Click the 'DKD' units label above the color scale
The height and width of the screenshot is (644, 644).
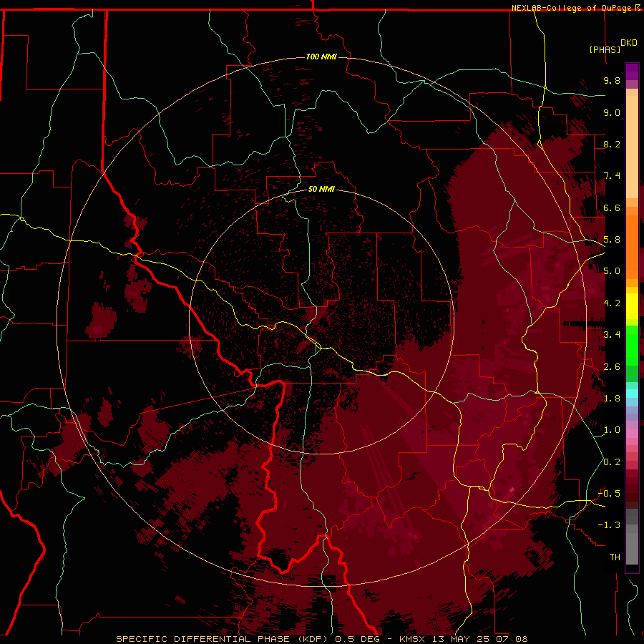(x=629, y=43)
